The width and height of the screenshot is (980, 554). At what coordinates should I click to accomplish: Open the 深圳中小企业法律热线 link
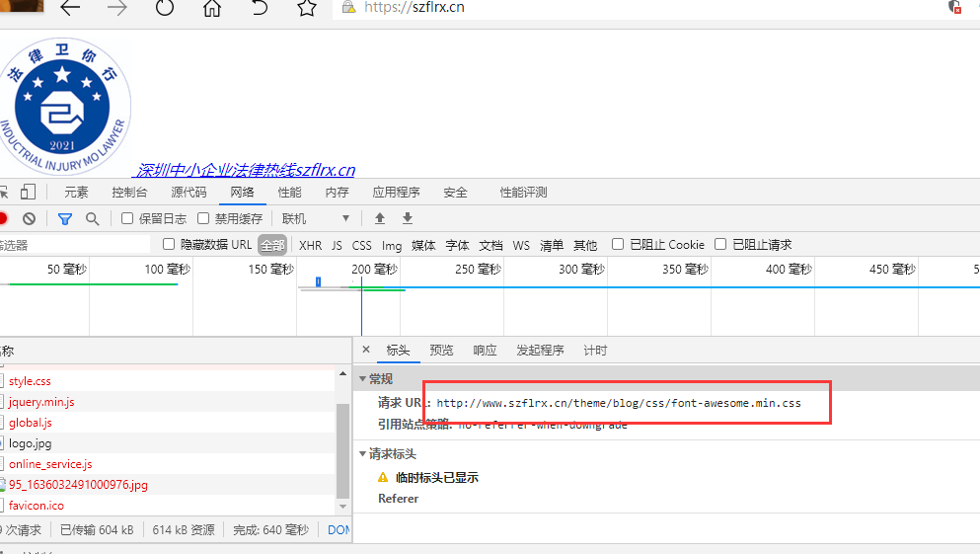coord(246,170)
